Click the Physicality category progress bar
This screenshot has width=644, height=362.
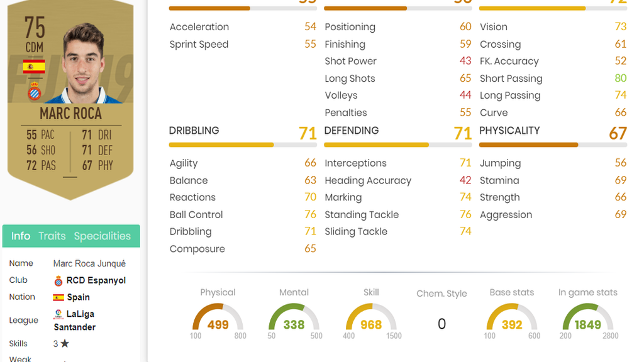click(553, 145)
